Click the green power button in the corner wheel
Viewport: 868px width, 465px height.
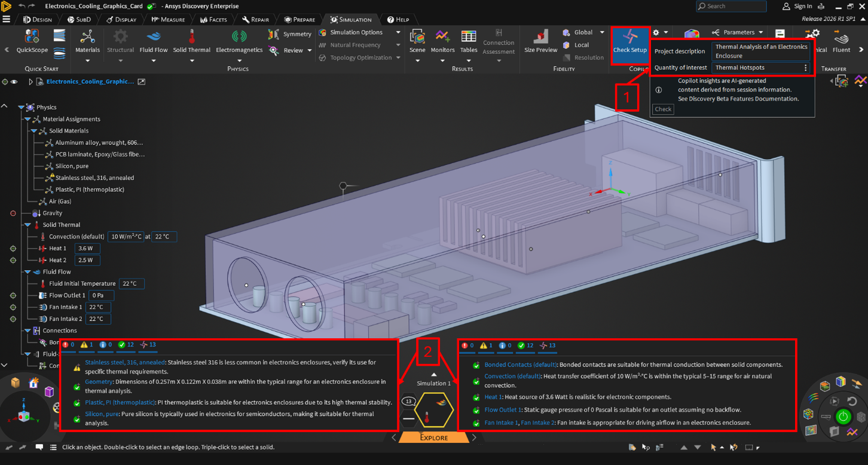point(843,417)
